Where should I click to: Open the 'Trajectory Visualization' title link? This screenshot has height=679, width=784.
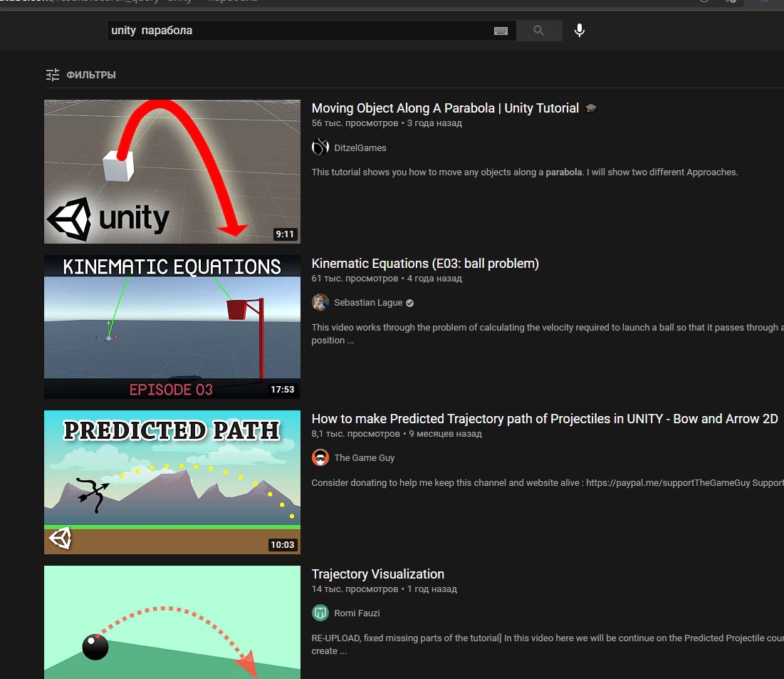pos(377,574)
